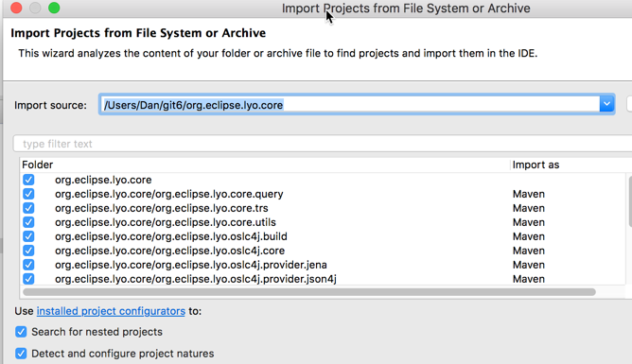This screenshot has width=632, height=364.
Task: Uncheck the oslc4j.build project checkbox
Action: coord(28,236)
